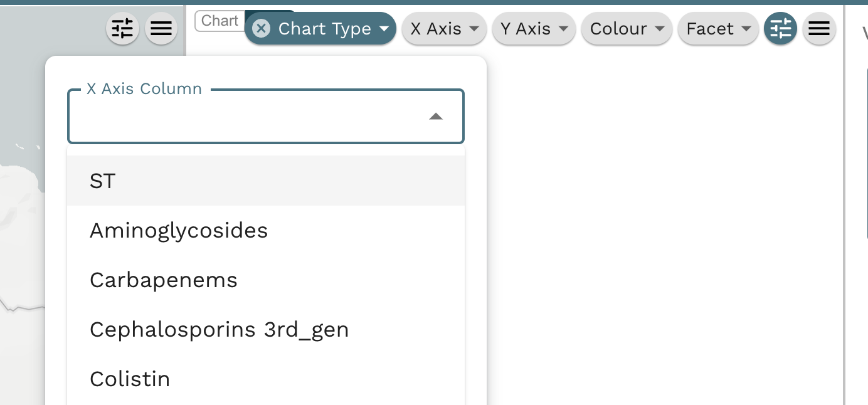Pick Colistin from the list

click(266, 379)
